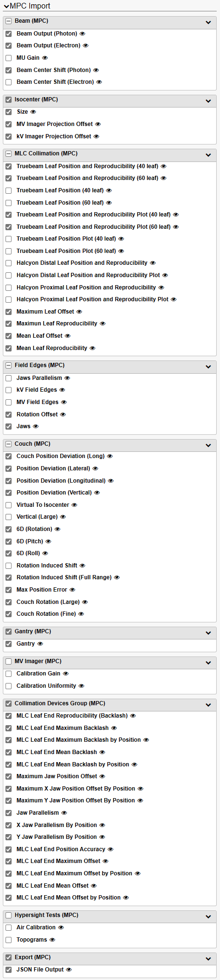Viewport: 220px width, 980px height.
Task: Toggle the Isocenter (MPC) group checkbox
Action: (x=9, y=99)
